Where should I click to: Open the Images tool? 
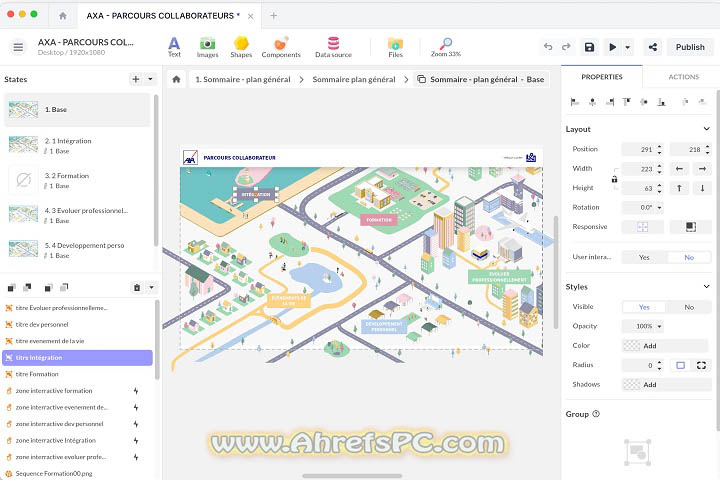tap(208, 47)
